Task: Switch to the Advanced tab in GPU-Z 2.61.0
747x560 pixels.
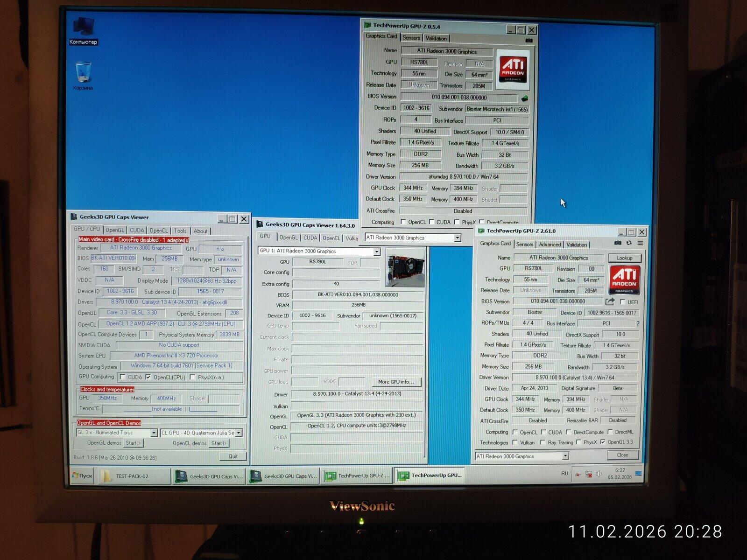Action: 550,245
